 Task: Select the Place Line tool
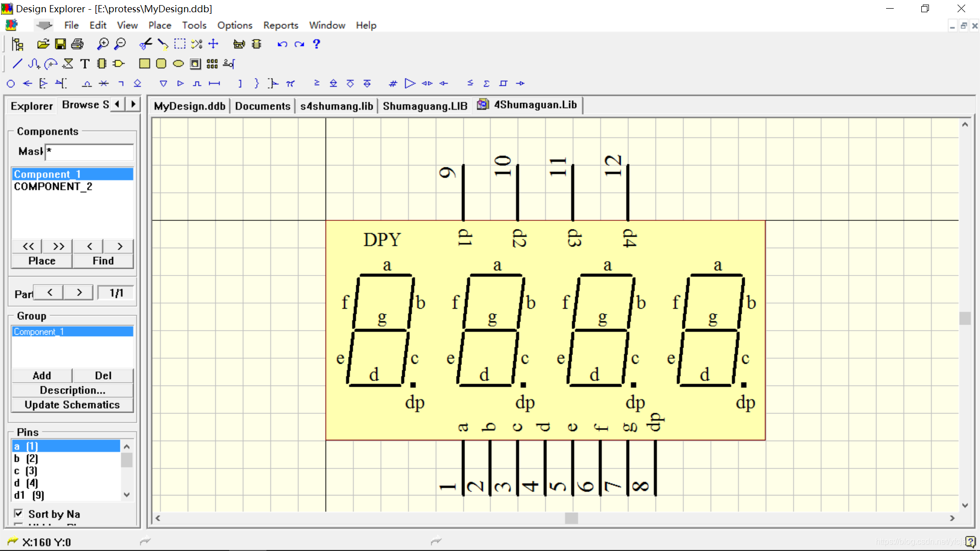[17, 64]
